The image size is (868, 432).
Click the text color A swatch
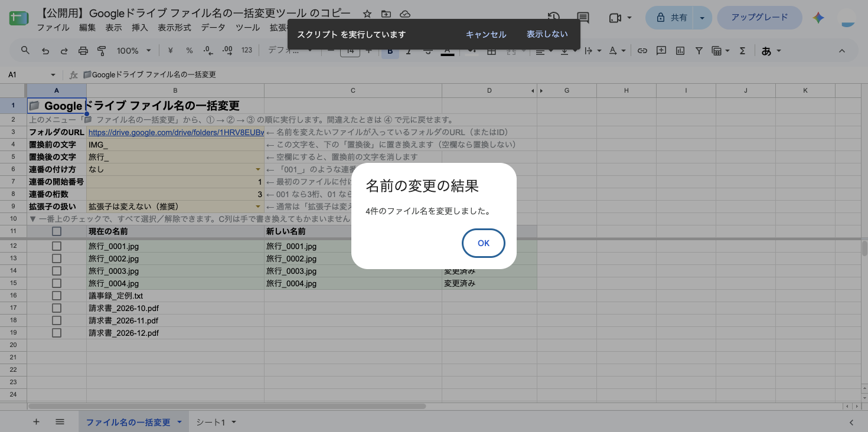(448, 51)
